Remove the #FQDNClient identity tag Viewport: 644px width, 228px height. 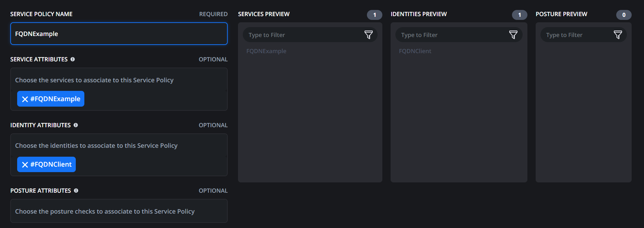point(25,165)
